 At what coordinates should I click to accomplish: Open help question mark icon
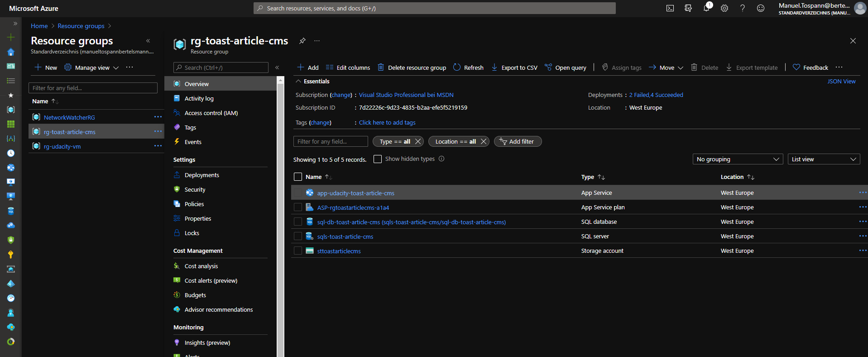(x=743, y=8)
